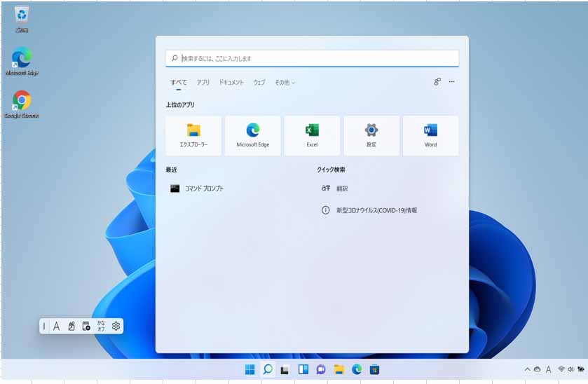Open network Wi-Fi tray icon
Screen dimensions: 588x384
click(x=561, y=369)
